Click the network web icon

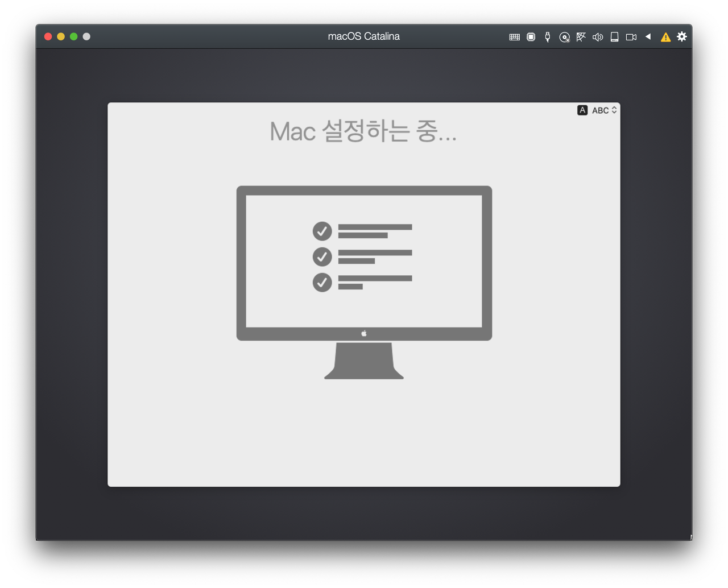(581, 37)
